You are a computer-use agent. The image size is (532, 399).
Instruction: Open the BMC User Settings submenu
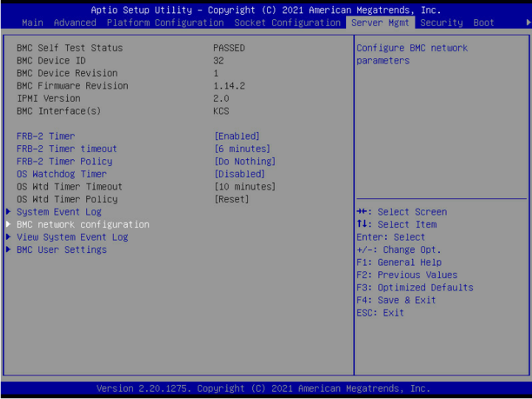[x=61, y=249]
